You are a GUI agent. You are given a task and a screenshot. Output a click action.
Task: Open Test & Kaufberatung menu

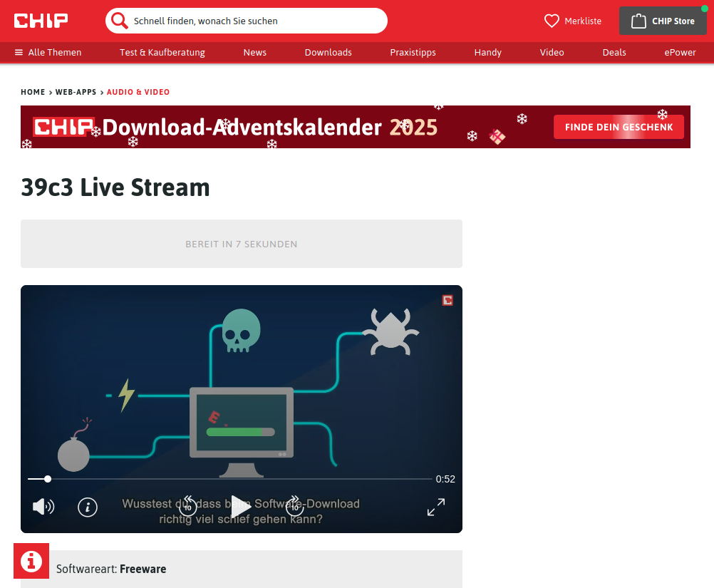click(162, 53)
